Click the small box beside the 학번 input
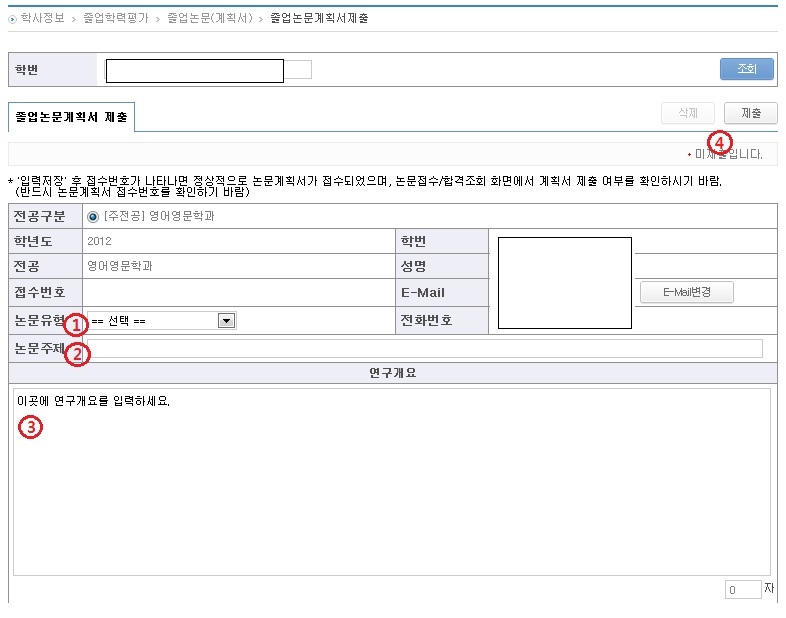The image size is (786, 618). (299, 69)
